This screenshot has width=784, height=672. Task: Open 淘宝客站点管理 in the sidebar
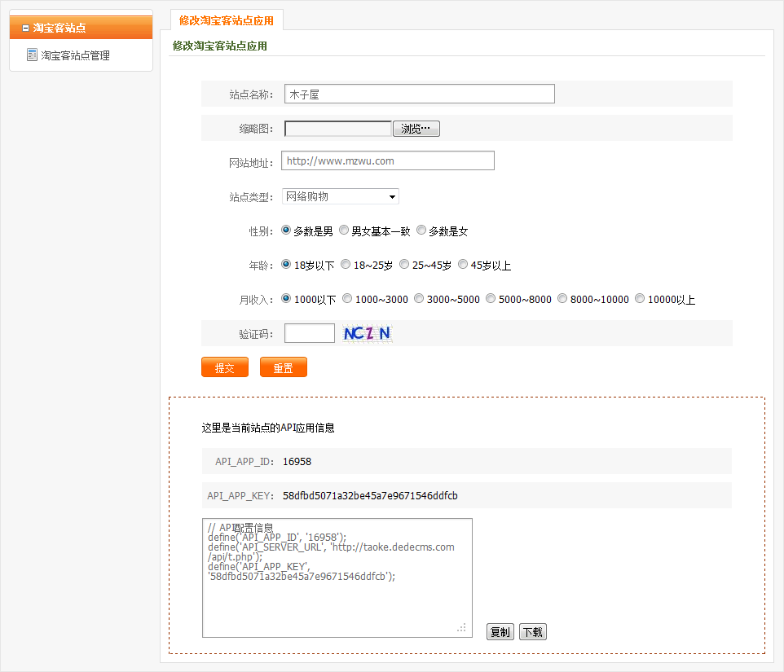[x=75, y=55]
